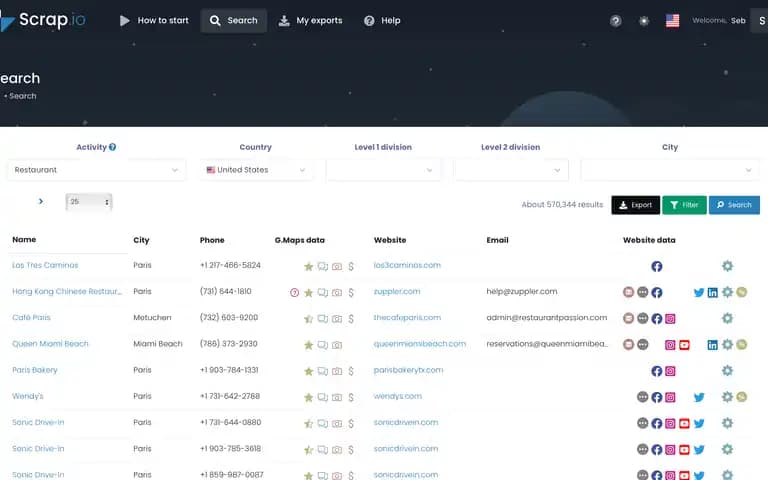Open My exports page

click(311, 21)
